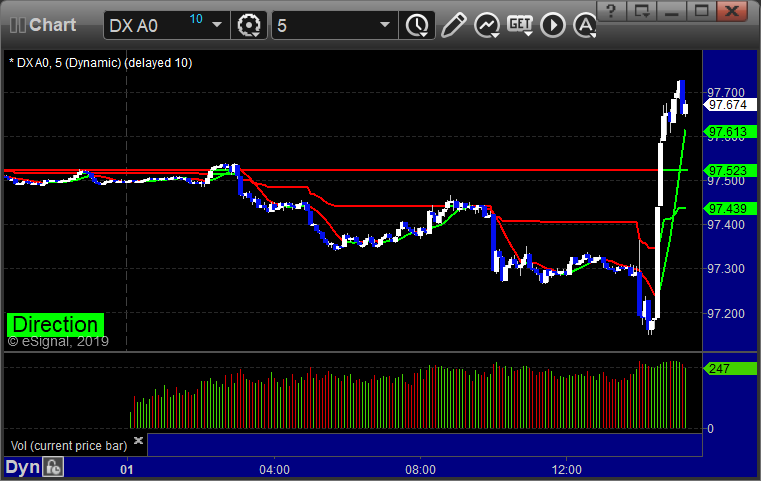761x481 pixels.
Task: Select the 97.674 current price marker
Action: [x=729, y=105]
